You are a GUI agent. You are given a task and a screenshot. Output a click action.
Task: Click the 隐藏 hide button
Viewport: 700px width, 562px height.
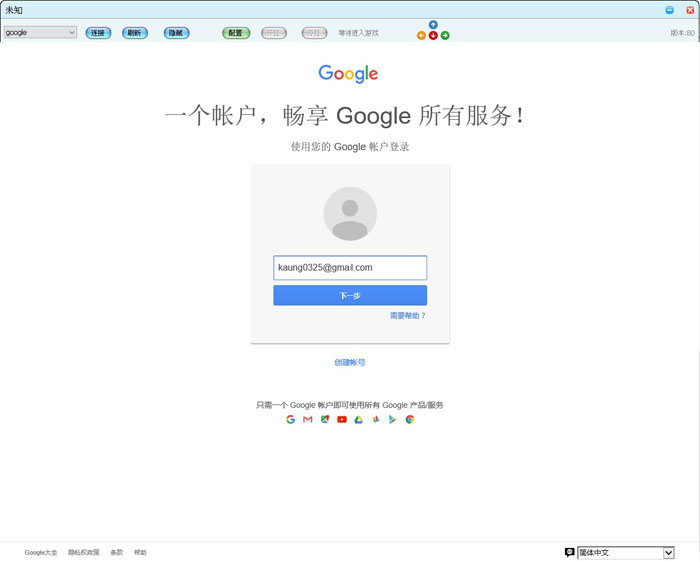pyautogui.click(x=176, y=33)
